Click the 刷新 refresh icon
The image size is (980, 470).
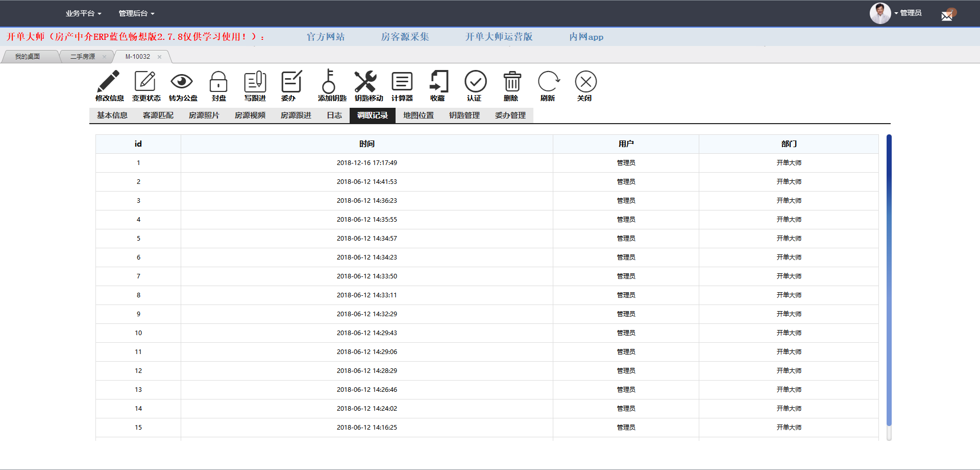(x=549, y=81)
